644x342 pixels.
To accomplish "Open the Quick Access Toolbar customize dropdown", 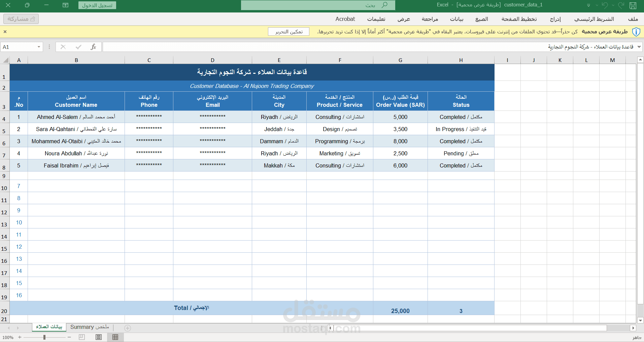I will coord(588,5).
